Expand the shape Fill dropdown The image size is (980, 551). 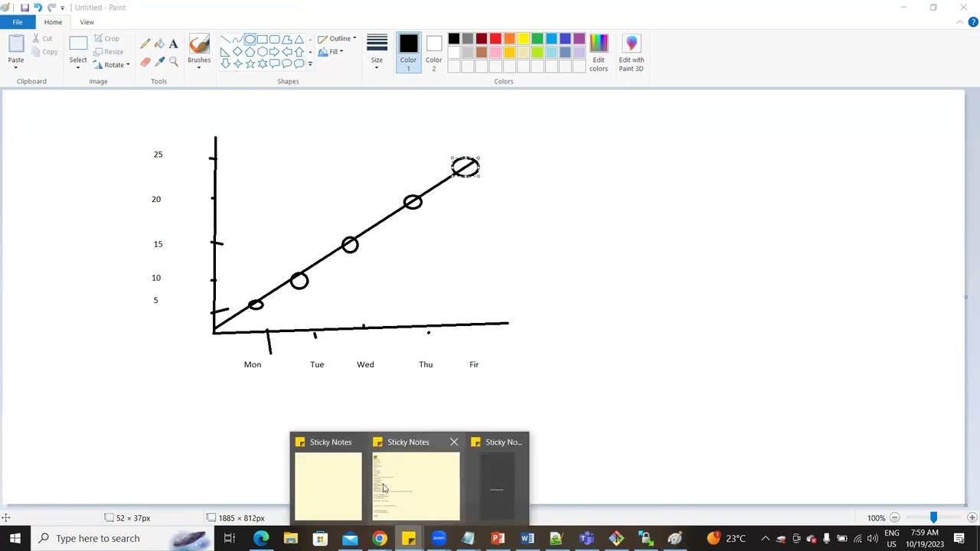click(x=341, y=52)
